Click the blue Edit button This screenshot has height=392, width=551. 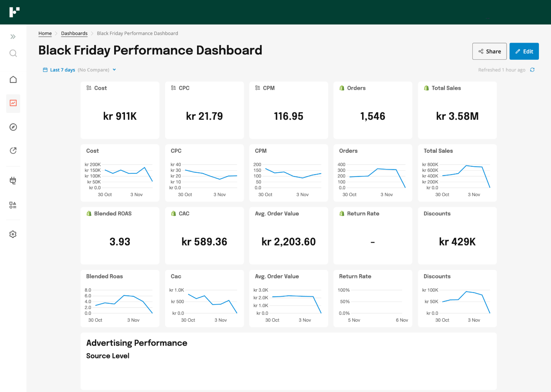tap(524, 51)
